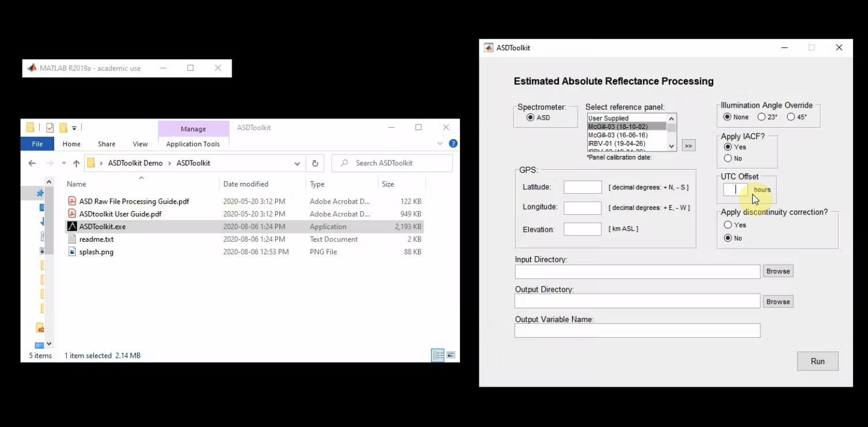Click the readme.txt text document icon
The height and width of the screenshot is (427, 868).
[72, 239]
